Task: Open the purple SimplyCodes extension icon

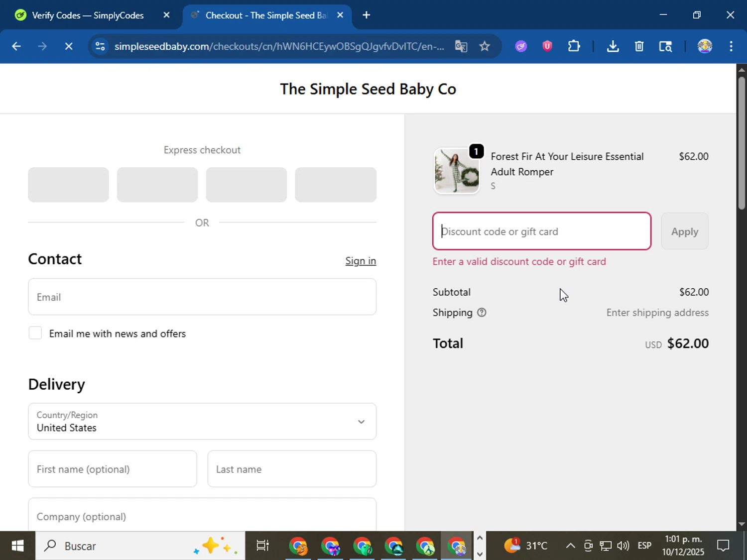Action: click(x=521, y=46)
